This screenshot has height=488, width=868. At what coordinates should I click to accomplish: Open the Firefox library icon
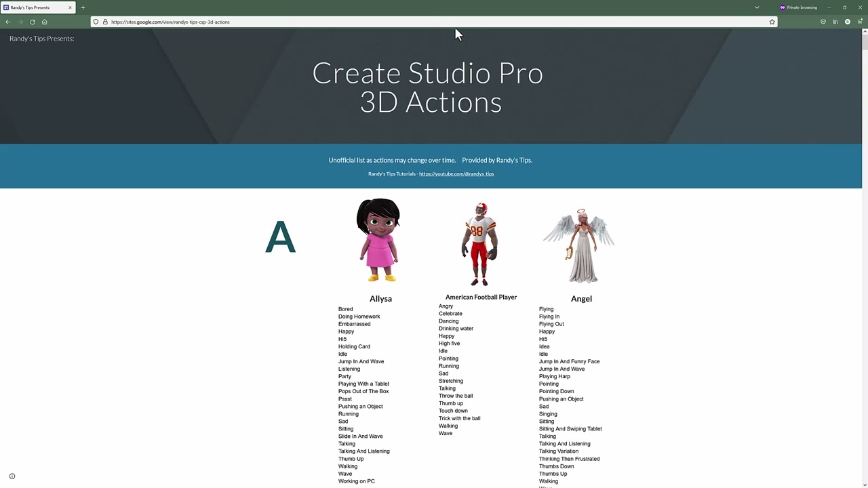point(835,22)
